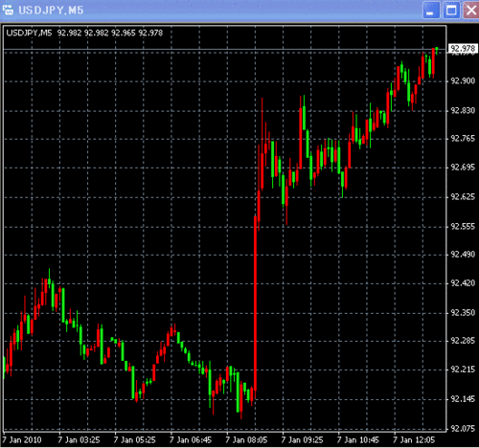Select the 7 Jan 08:05 time label

(x=246, y=440)
